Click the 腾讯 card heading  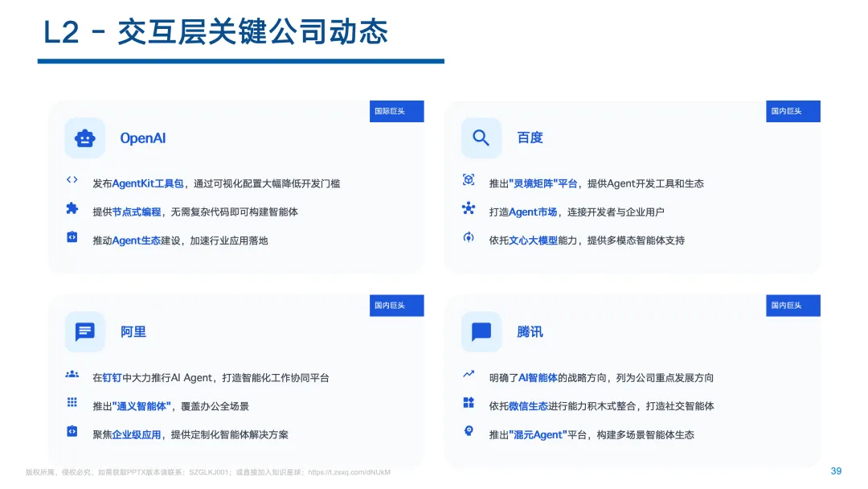click(530, 331)
